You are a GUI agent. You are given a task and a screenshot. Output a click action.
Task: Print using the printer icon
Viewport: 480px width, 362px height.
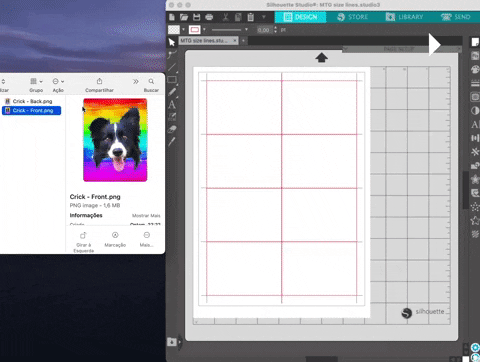pyautogui.click(x=209, y=17)
